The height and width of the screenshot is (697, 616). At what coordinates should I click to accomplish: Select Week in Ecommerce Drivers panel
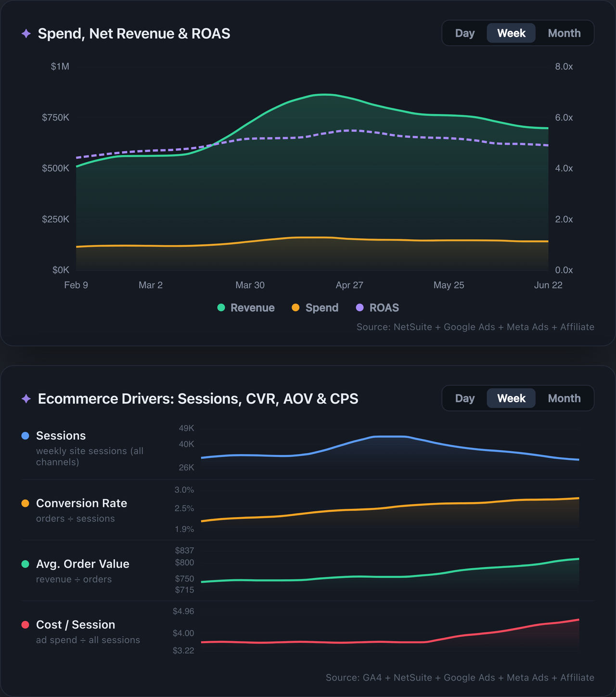(511, 398)
